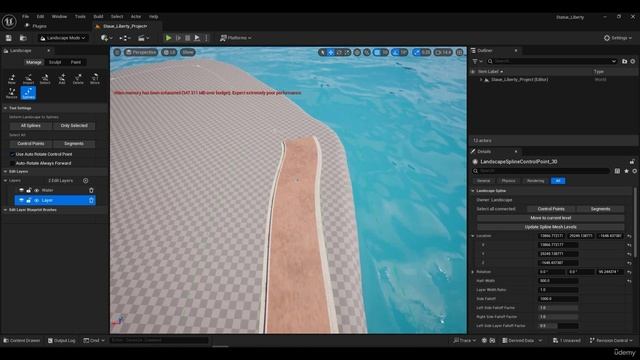Click the Only Selected button
The height and width of the screenshot is (360, 640).
pos(74,126)
